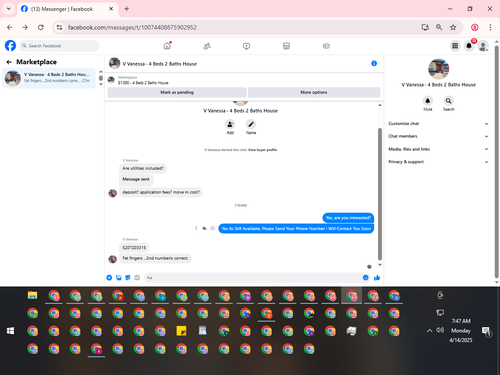Open volume control in system tray

440,330
